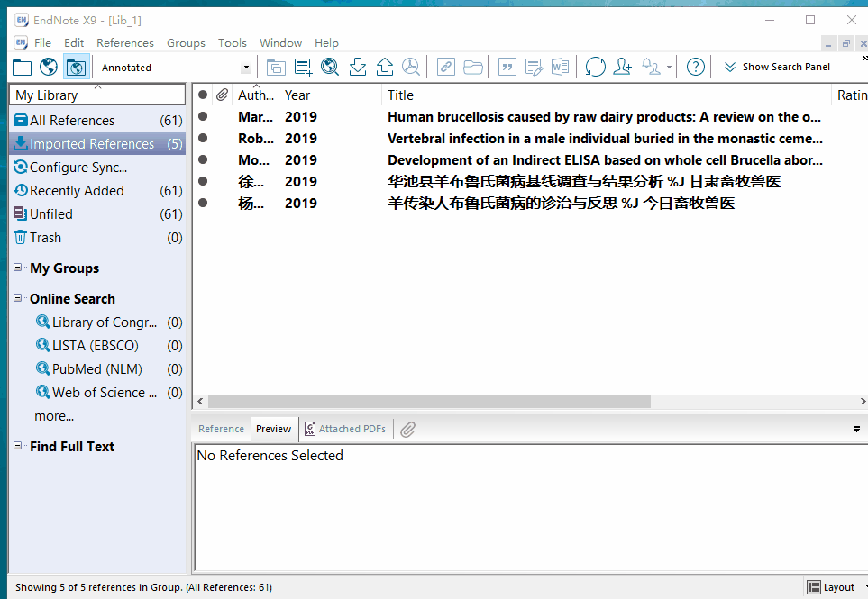This screenshot has height=599, width=868.
Task: Open the File menu
Action: 42,43
